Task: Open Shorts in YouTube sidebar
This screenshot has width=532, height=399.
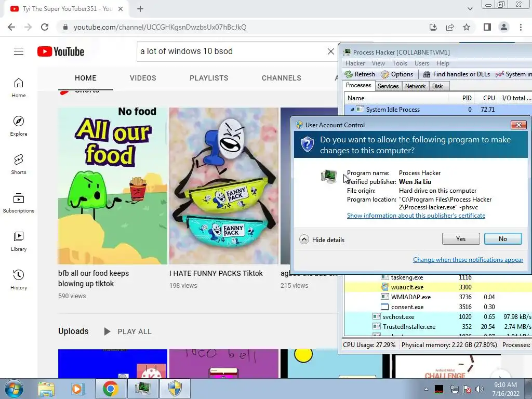Action: pyautogui.click(x=19, y=165)
